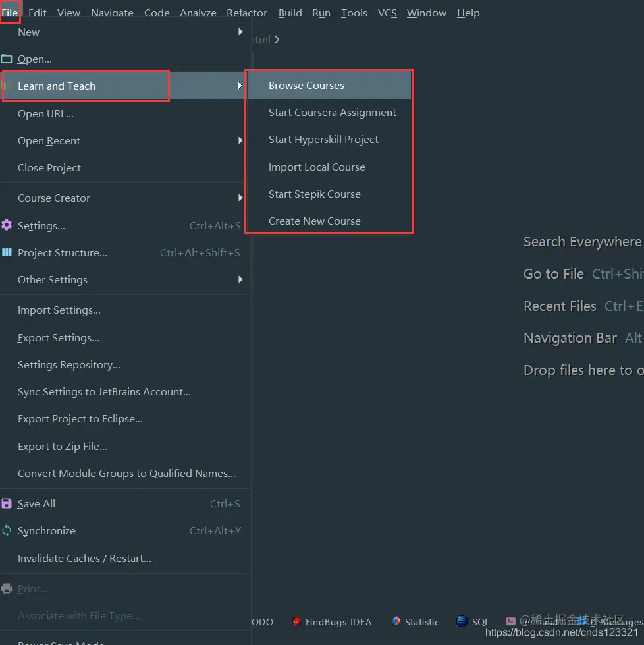
Task: Choose Close Project
Action: click(123, 168)
